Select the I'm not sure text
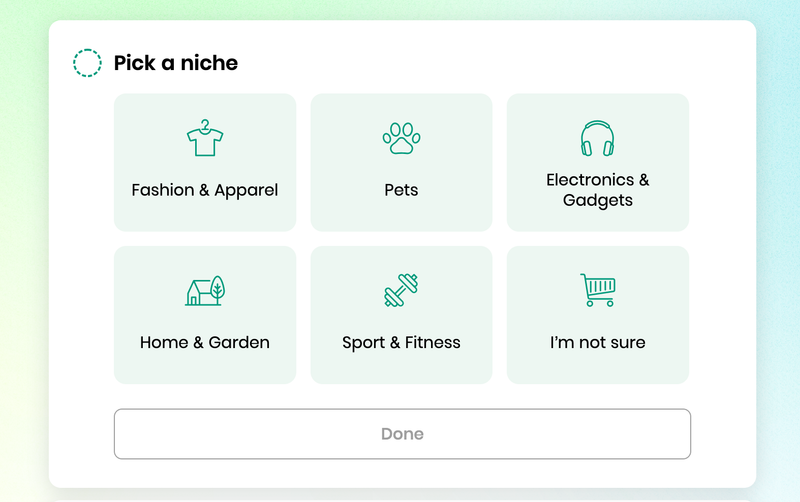800x502 pixels. pos(598,342)
